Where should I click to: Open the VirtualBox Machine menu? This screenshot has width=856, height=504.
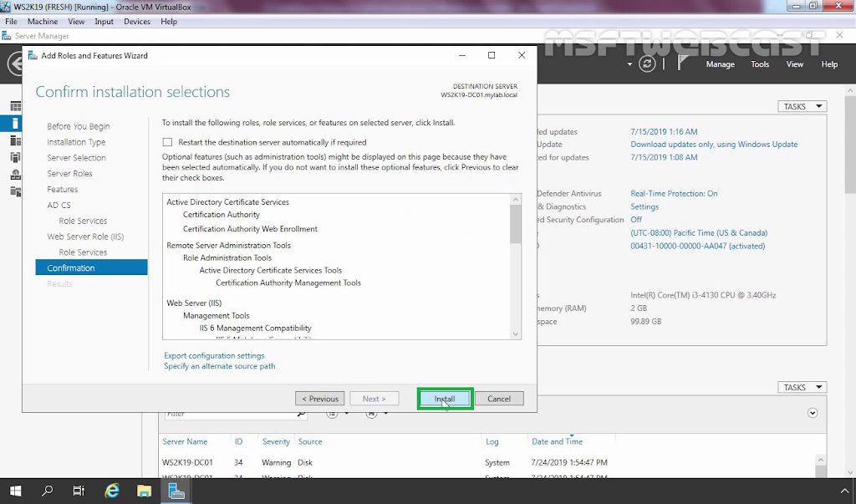pyautogui.click(x=43, y=21)
